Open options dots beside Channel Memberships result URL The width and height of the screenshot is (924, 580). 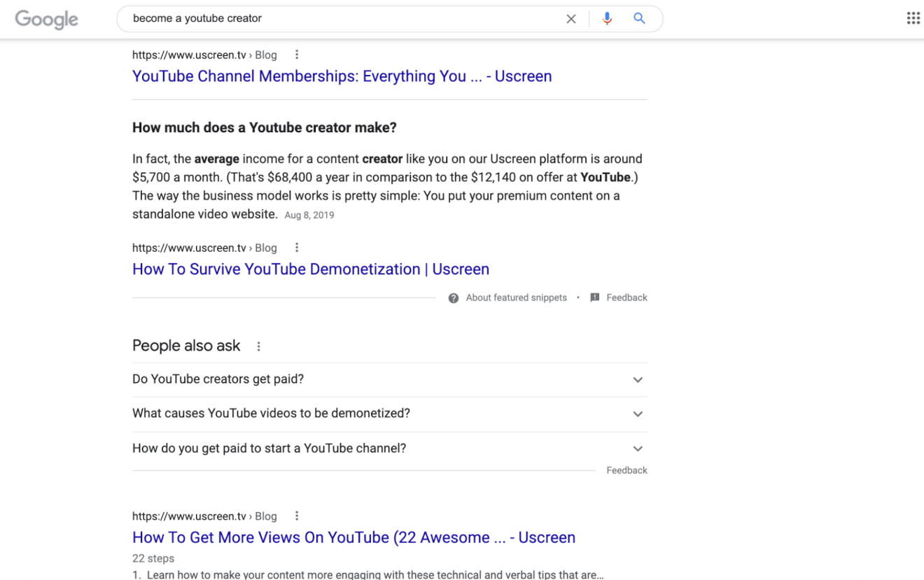click(x=297, y=55)
